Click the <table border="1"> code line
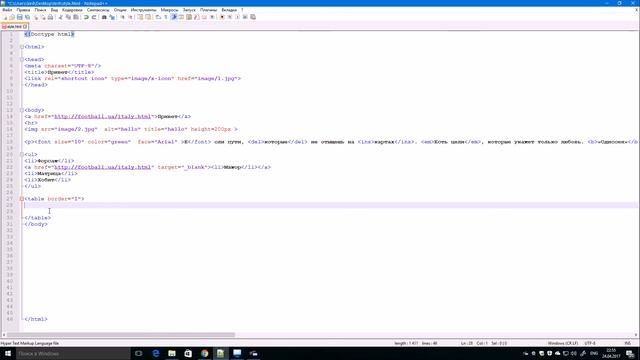Image resolution: width=640 pixels, height=360 pixels. pos(54,199)
